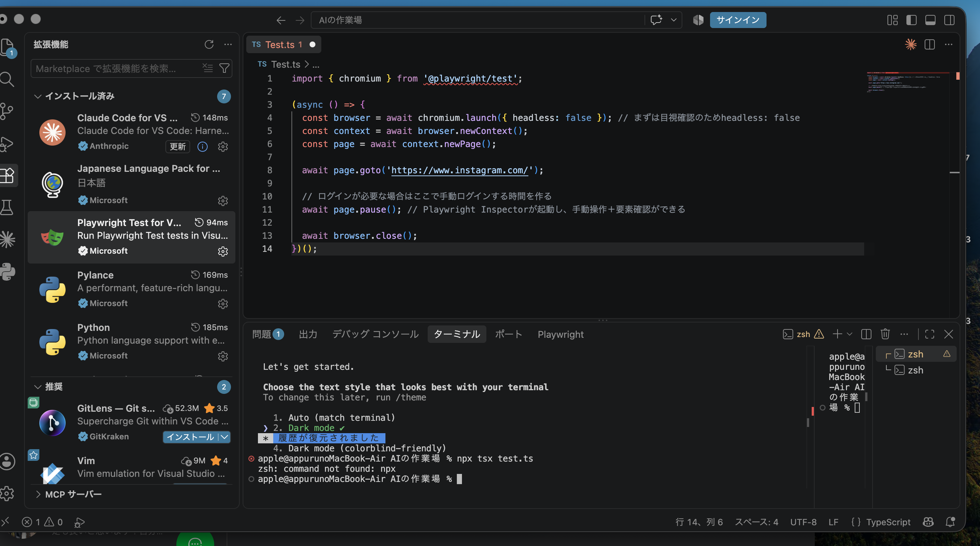Screen dimensions: 980x546
Task: Open the Source Control view
Action: (7, 111)
